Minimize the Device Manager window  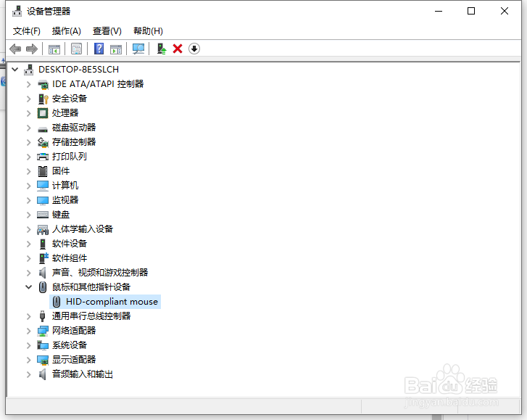(439, 11)
